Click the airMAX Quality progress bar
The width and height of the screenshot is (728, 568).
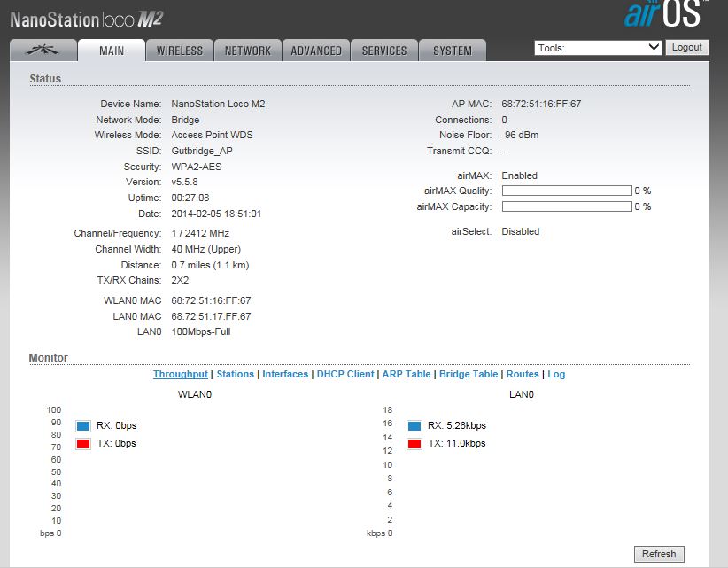click(567, 191)
